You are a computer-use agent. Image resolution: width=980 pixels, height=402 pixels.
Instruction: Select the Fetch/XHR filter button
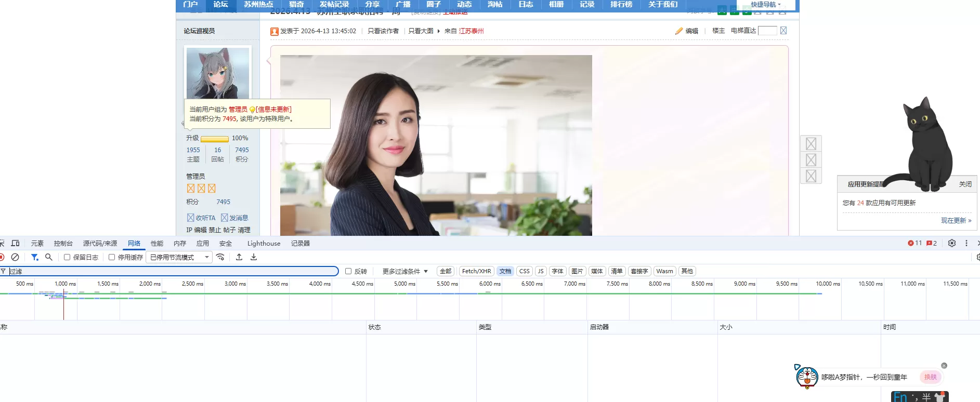tap(476, 271)
